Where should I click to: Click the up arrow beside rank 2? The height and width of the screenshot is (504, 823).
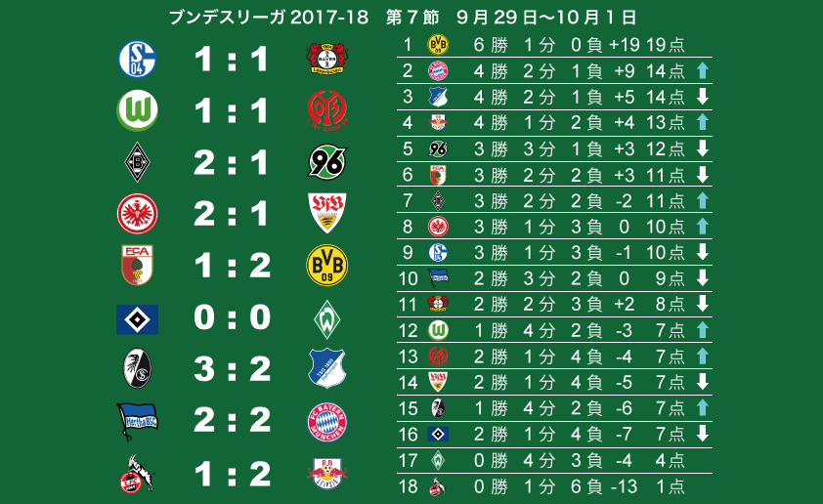703,70
